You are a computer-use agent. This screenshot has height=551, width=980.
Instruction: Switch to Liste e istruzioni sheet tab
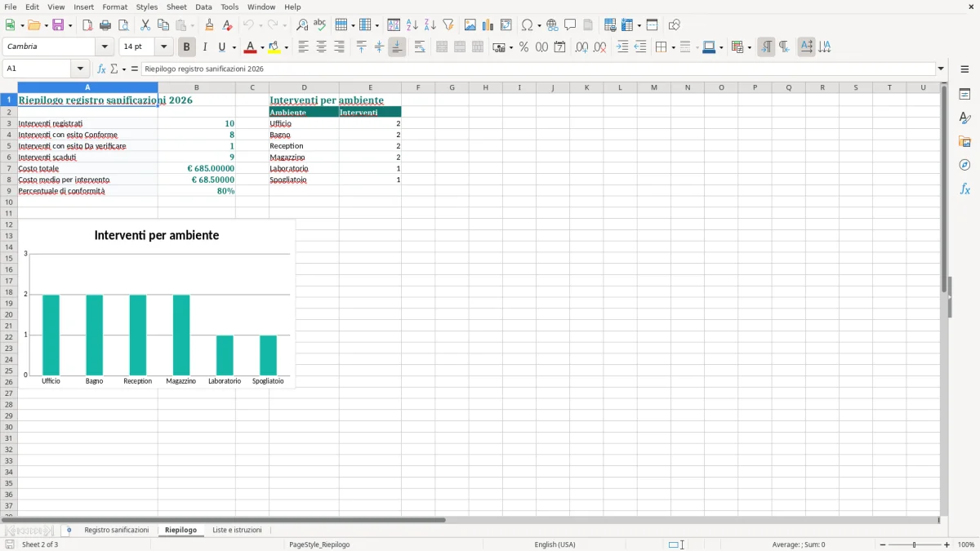tap(237, 530)
